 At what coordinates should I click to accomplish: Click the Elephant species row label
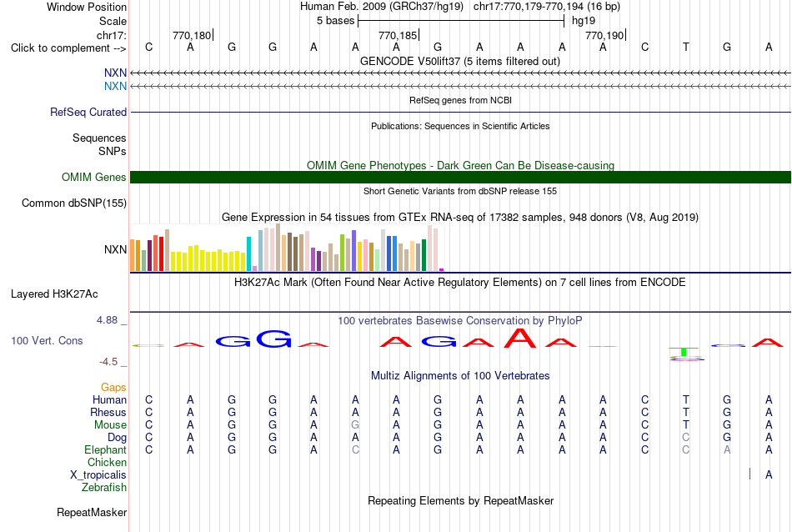tap(106, 449)
